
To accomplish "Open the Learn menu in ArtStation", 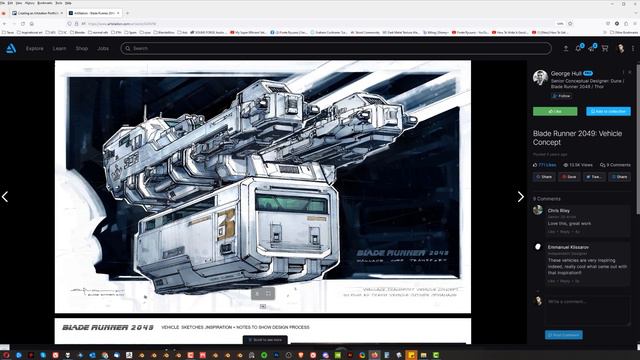I will (60, 48).
